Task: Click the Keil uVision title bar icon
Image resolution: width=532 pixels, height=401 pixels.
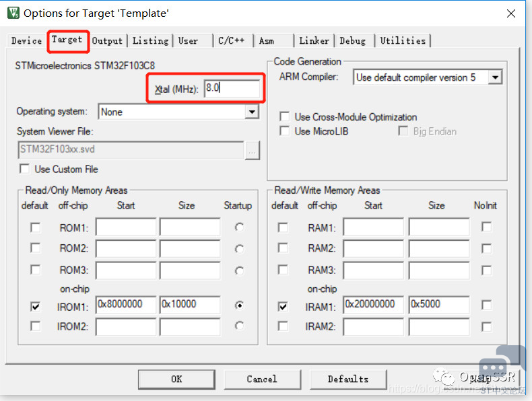Action: (13, 13)
